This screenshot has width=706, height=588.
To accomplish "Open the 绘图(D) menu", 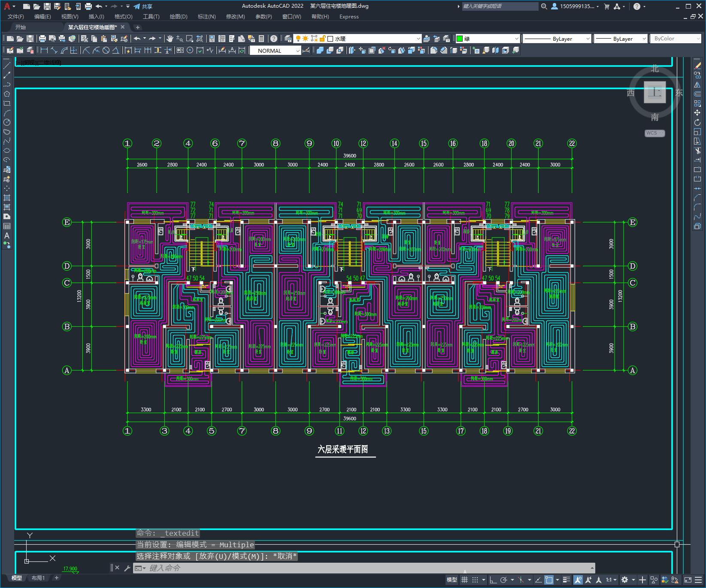I will pyautogui.click(x=179, y=17).
